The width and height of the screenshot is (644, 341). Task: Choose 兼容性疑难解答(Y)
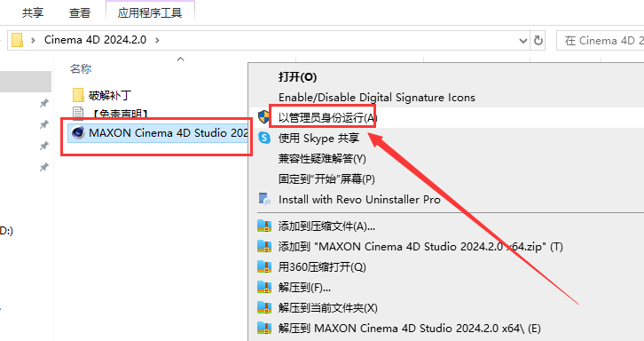tap(322, 159)
